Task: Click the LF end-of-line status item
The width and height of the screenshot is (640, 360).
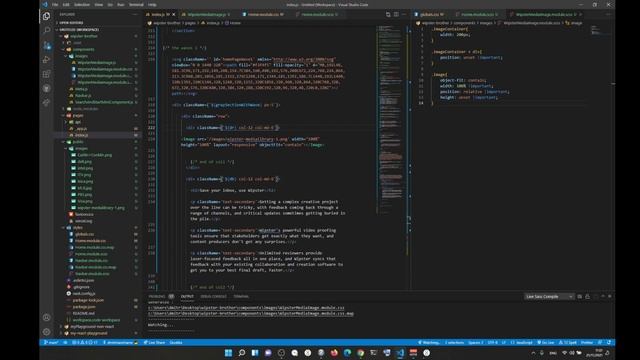Action: (x=504, y=342)
